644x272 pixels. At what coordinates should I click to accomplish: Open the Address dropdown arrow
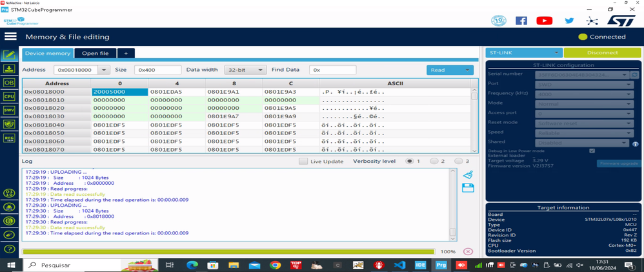point(104,70)
